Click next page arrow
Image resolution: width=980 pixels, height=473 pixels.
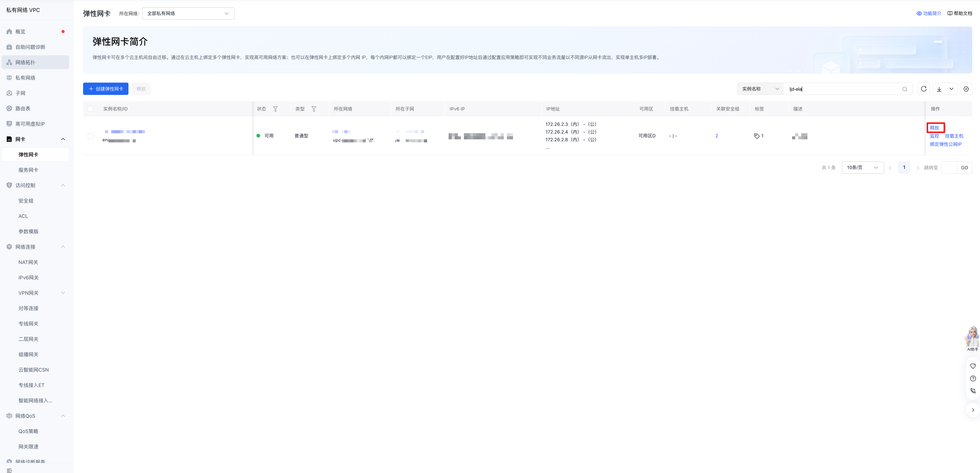coord(918,168)
